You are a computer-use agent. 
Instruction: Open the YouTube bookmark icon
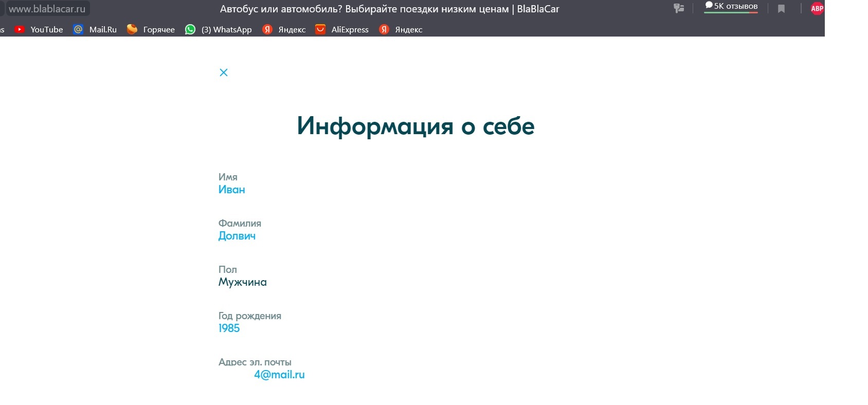20,29
